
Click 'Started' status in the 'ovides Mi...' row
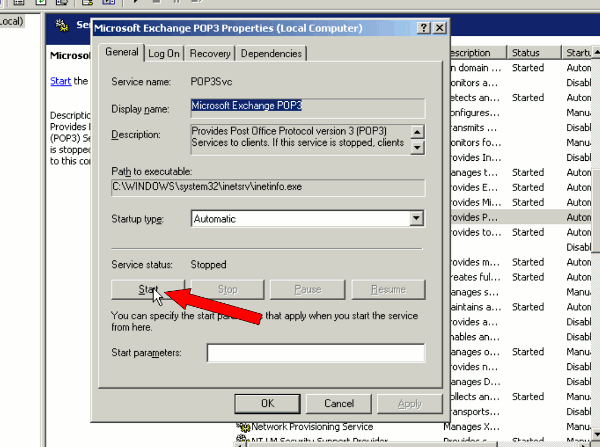pyautogui.click(x=528, y=202)
